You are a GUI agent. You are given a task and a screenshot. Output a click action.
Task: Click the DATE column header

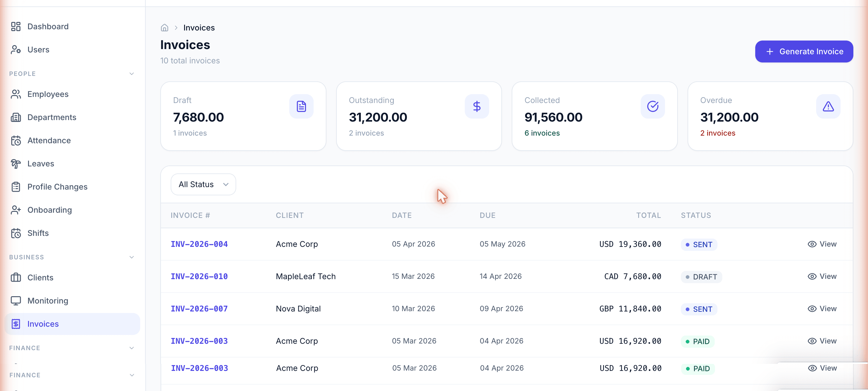tap(402, 215)
